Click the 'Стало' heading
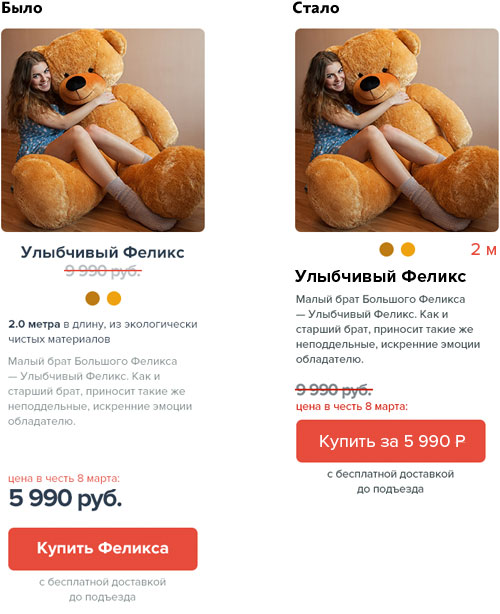Image resolution: width=500 pixels, height=614 pixels. pyautogui.click(x=316, y=8)
